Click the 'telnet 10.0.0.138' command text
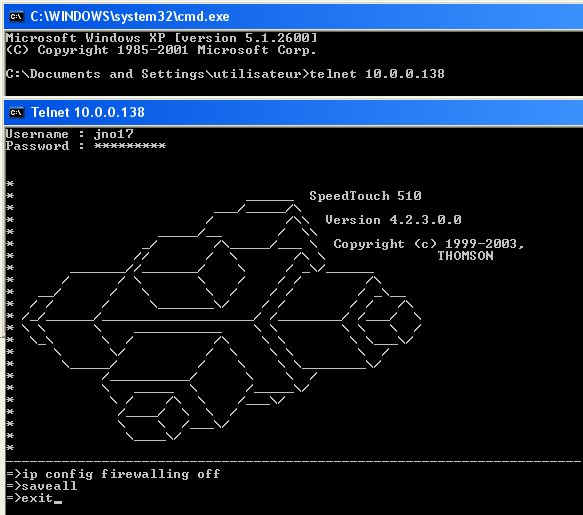 pyautogui.click(x=377, y=74)
